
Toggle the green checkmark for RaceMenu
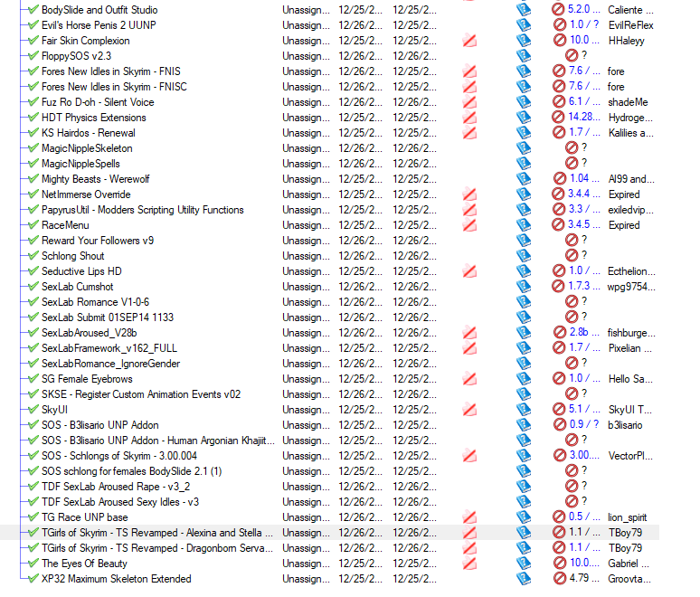point(33,224)
